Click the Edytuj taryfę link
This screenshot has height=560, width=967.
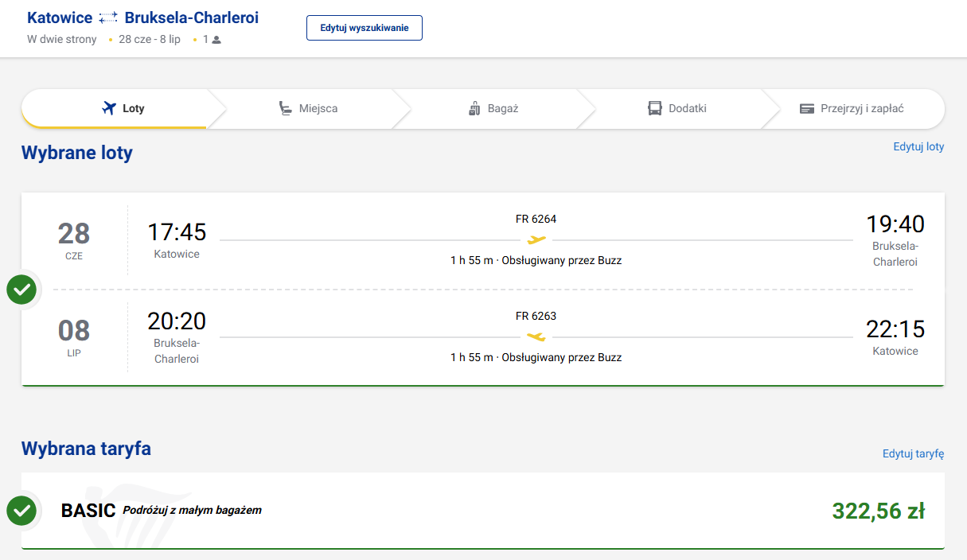coord(913,453)
